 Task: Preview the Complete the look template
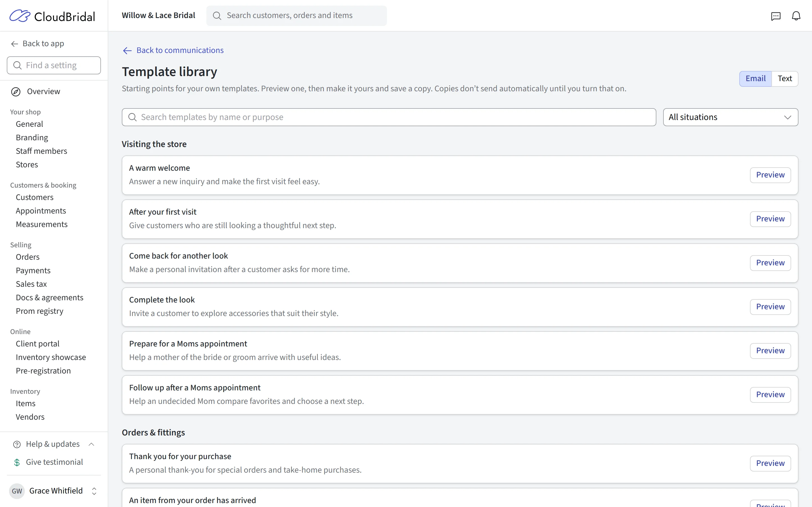pyautogui.click(x=770, y=307)
